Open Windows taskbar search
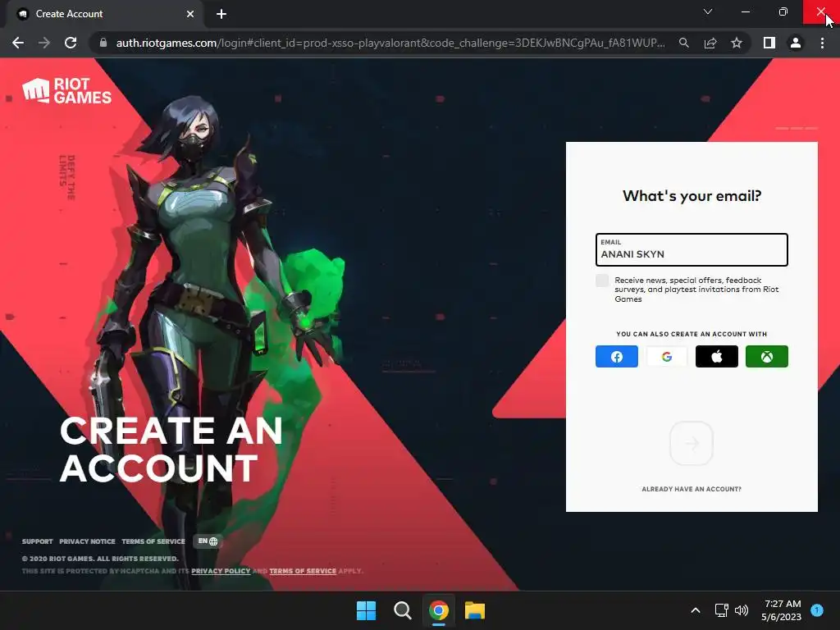The height and width of the screenshot is (630, 840). click(x=402, y=610)
